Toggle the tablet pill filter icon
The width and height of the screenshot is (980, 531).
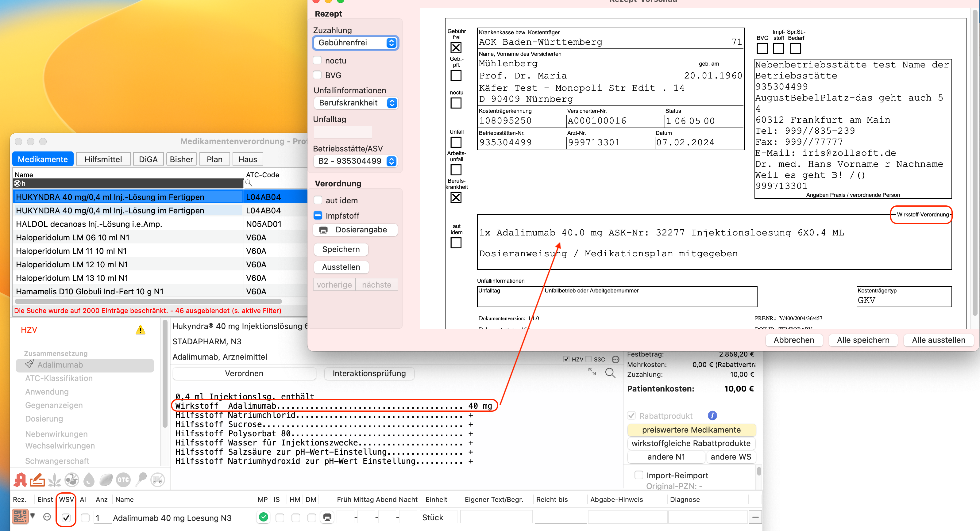click(106, 480)
